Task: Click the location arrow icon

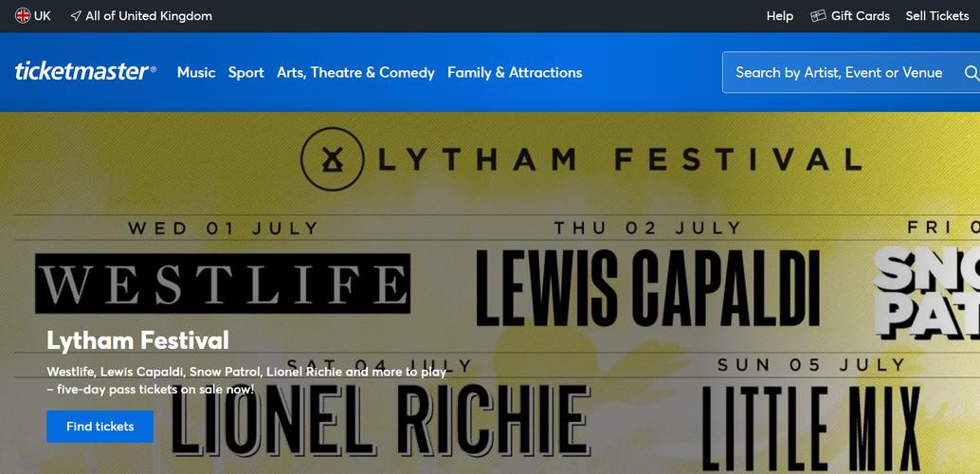Action: click(76, 16)
